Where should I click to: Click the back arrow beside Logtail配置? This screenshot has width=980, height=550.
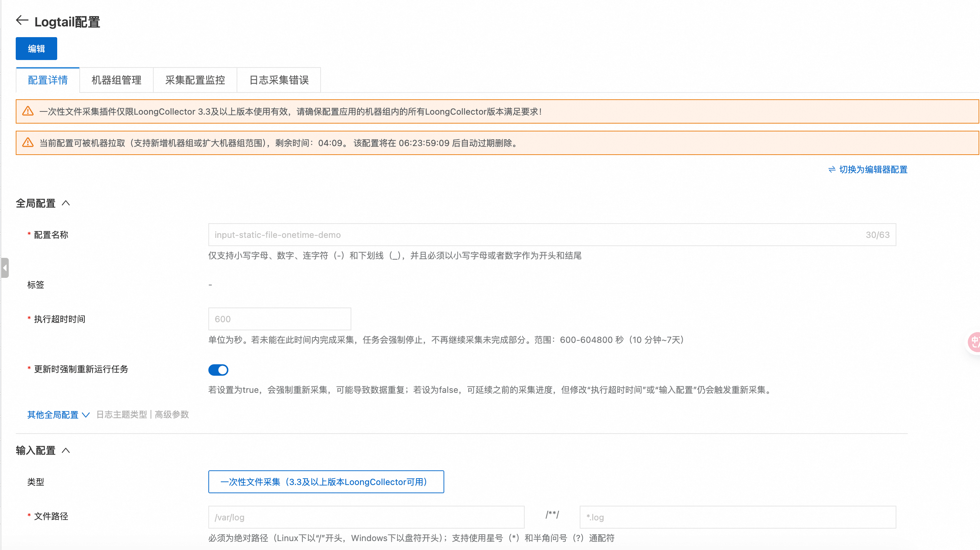(x=22, y=20)
